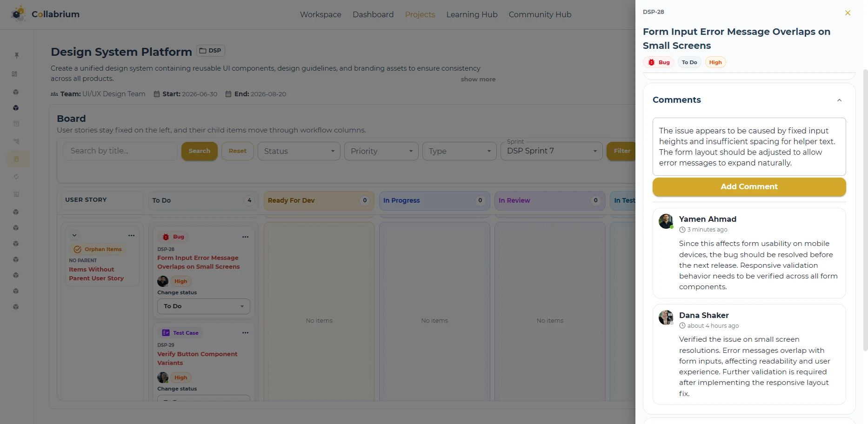Go to Dashboard in top navigation

[373, 14]
